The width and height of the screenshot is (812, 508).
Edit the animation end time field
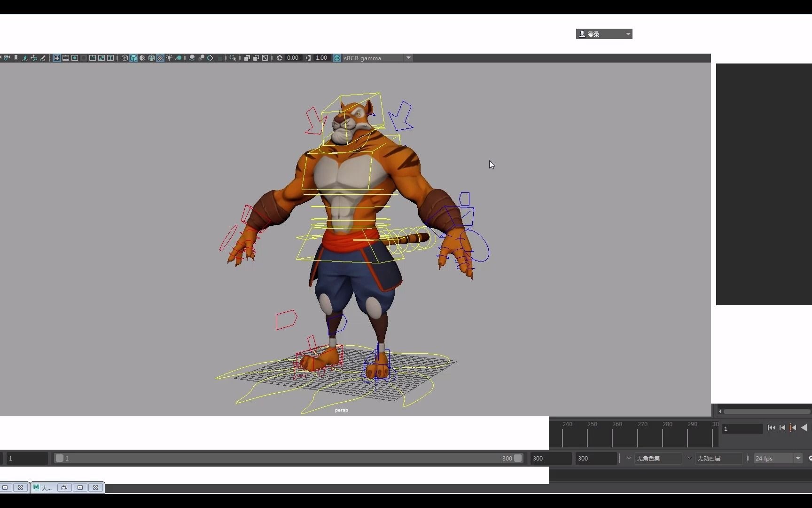596,458
